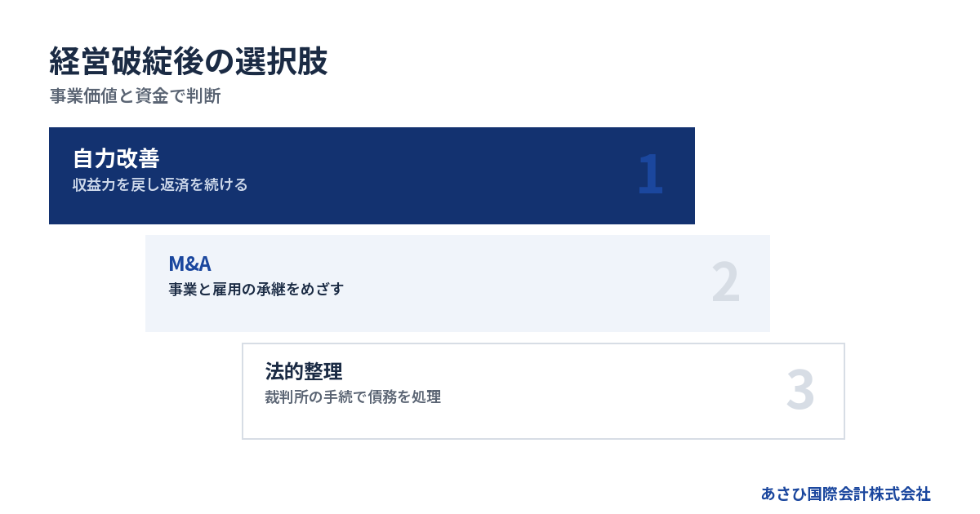The image size is (980, 514).
Task: Click the dark navy 自力改善 card background
Action: (372, 175)
